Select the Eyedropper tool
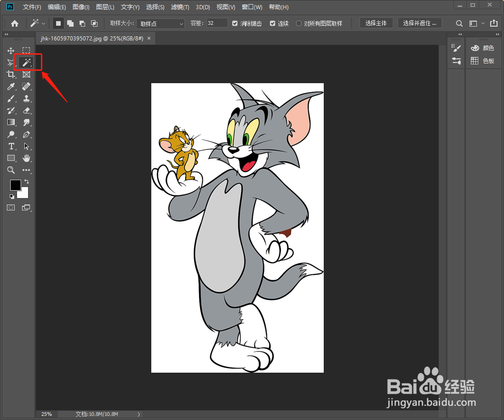The height and width of the screenshot is (420, 504). coord(11,86)
